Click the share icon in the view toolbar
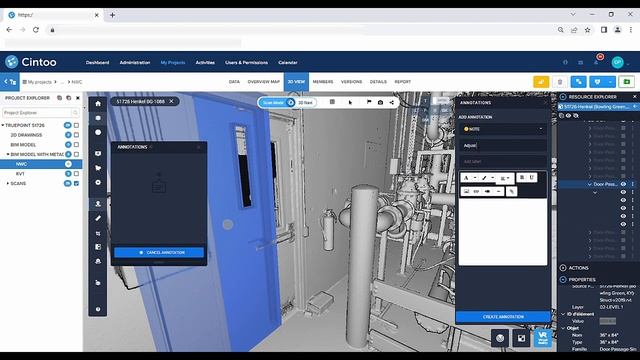Viewport: 640px width, 360px height. pyautogui.click(x=392, y=102)
